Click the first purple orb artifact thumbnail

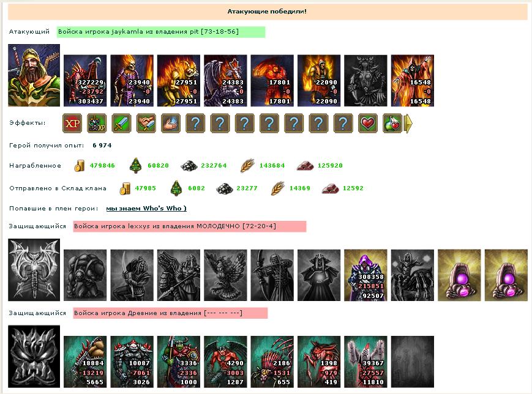[459, 275]
